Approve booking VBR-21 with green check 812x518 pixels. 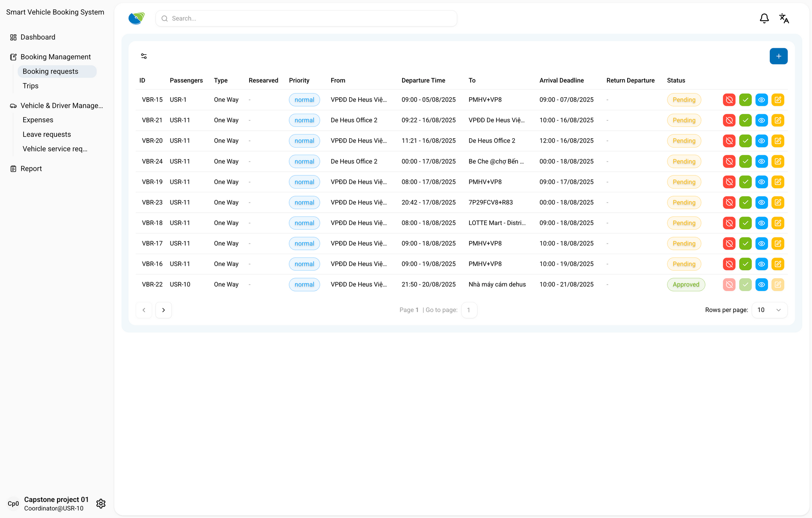click(745, 121)
